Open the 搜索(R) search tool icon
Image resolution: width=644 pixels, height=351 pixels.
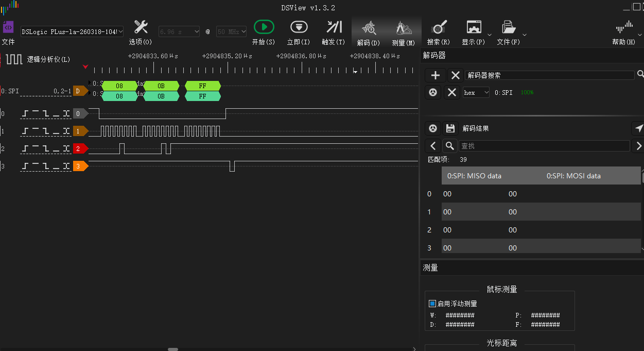[439, 27]
